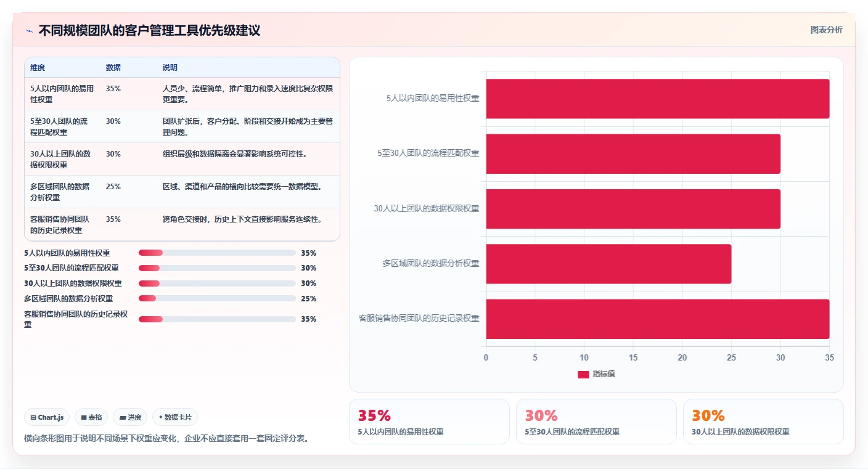Select the 数据卡片 tag chip
Viewport: 868px width, 469px height.
tap(175, 417)
